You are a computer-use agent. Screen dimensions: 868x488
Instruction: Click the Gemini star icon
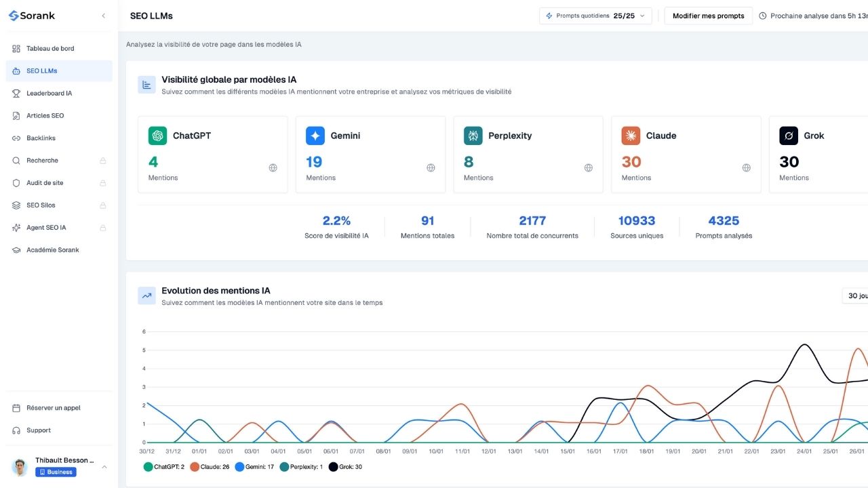315,136
